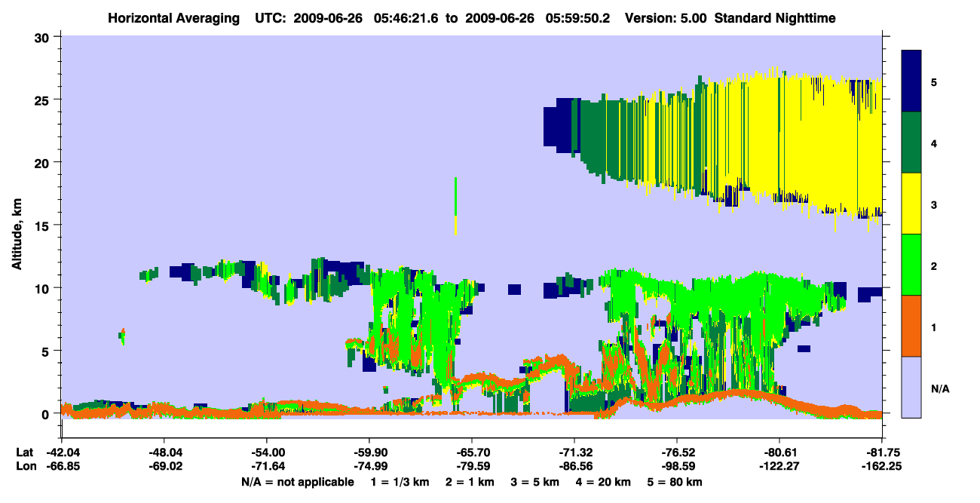Click the start time '05:46:21.6'
The image size is (980, 503).
click(x=408, y=17)
